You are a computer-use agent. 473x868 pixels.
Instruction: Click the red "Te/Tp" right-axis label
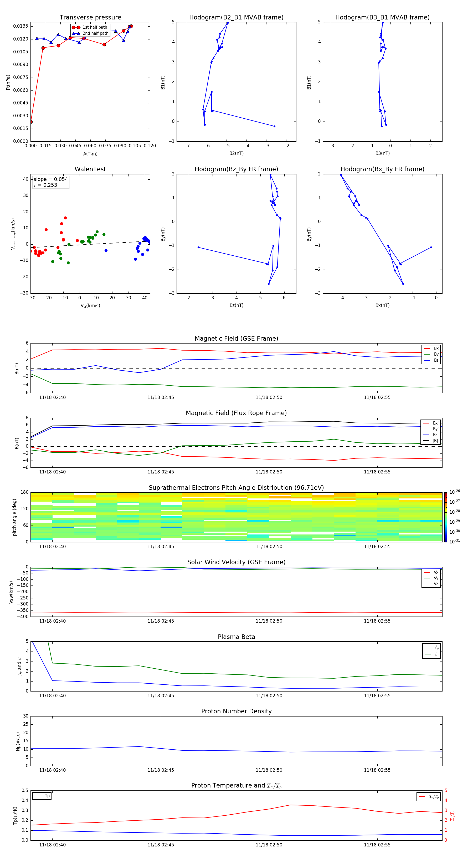[x=453, y=816]
